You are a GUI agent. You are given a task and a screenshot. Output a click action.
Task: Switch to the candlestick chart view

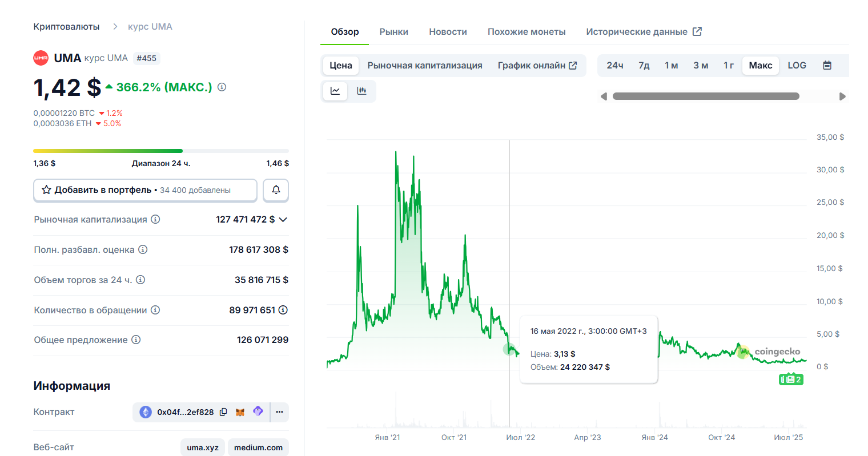click(x=361, y=91)
